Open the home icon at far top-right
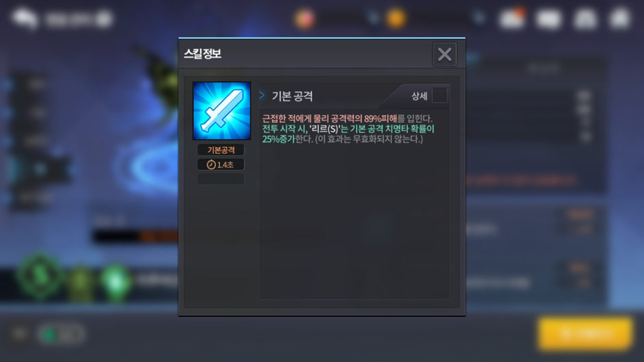The image size is (644, 362). (620, 18)
